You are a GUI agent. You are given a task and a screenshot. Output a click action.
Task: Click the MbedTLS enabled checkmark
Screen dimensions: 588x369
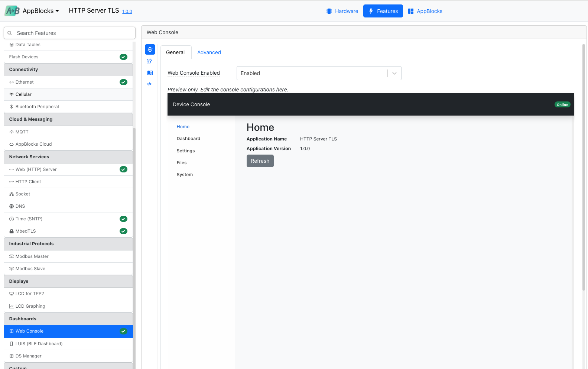pyautogui.click(x=124, y=231)
